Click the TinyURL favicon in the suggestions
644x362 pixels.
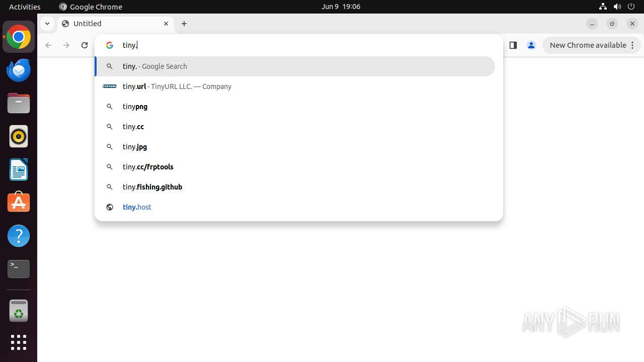point(110,86)
